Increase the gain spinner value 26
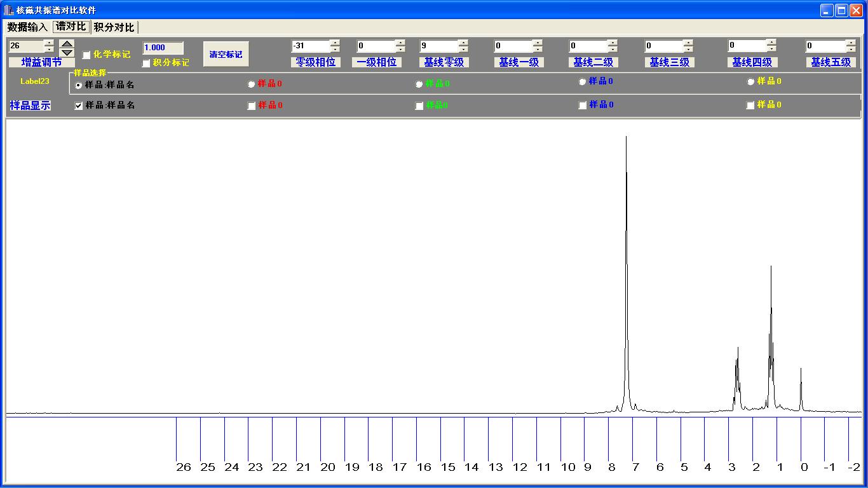 click(x=49, y=43)
